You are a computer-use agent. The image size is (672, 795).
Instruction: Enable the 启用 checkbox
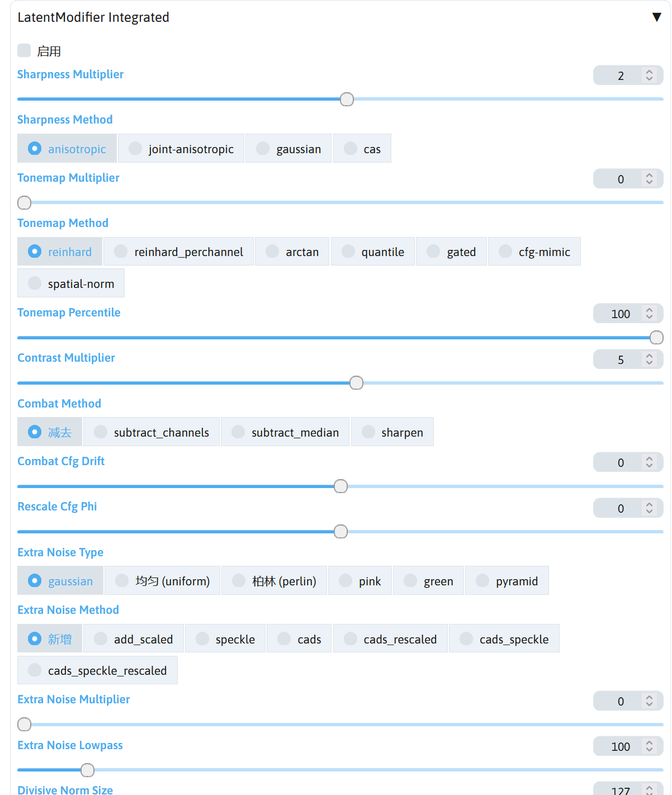point(24,51)
